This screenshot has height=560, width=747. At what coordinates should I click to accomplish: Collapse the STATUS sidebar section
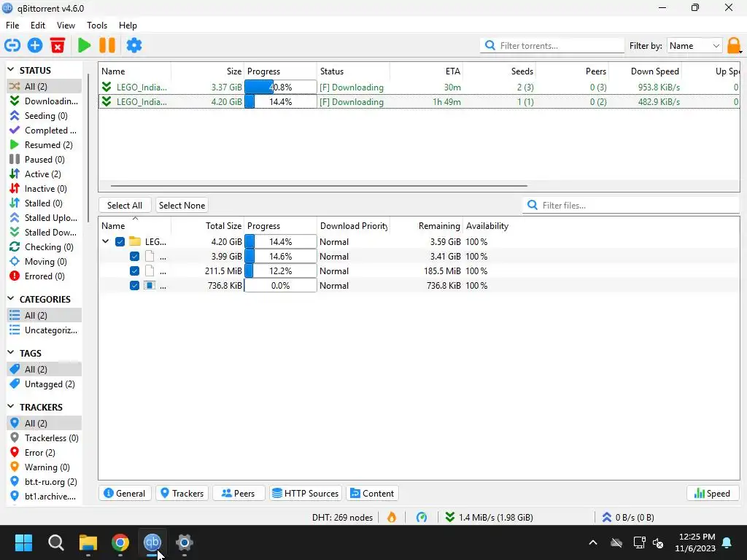coord(11,70)
